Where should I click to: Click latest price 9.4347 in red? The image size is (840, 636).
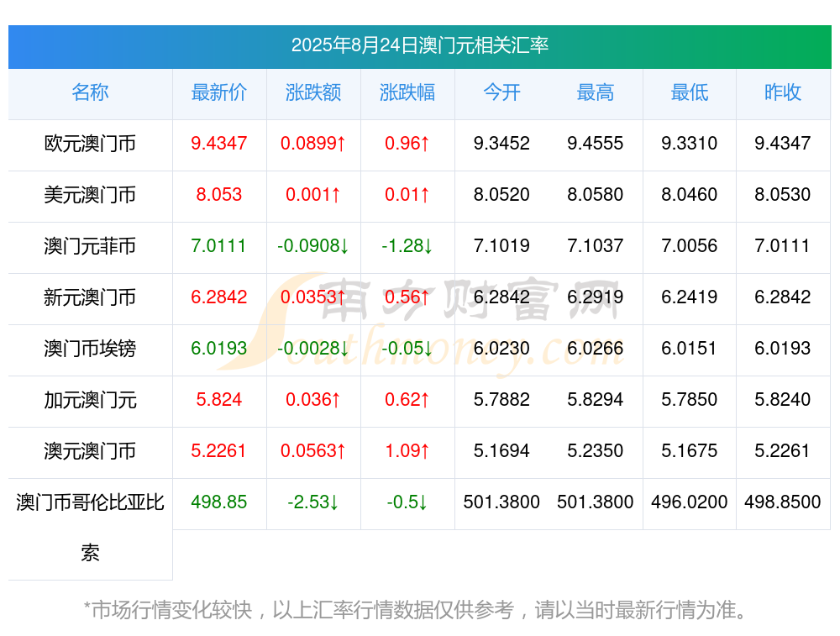219,143
